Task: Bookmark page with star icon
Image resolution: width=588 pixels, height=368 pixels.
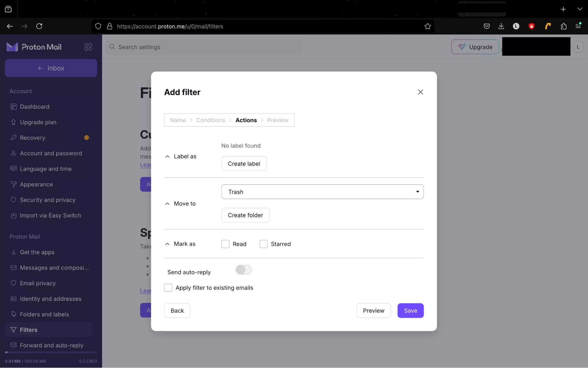Action: point(427,26)
